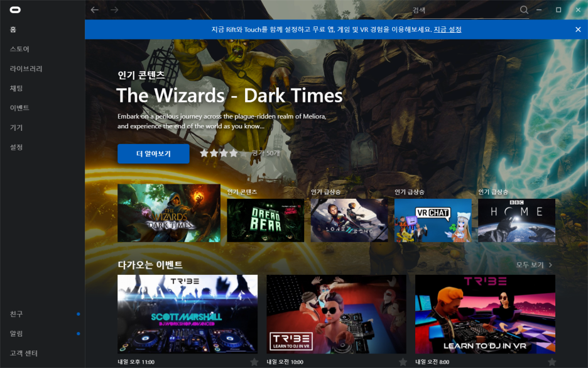Favorite the 내일 오전 10:00 event star
The height and width of the screenshot is (368, 588).
(x=403, y=362)
